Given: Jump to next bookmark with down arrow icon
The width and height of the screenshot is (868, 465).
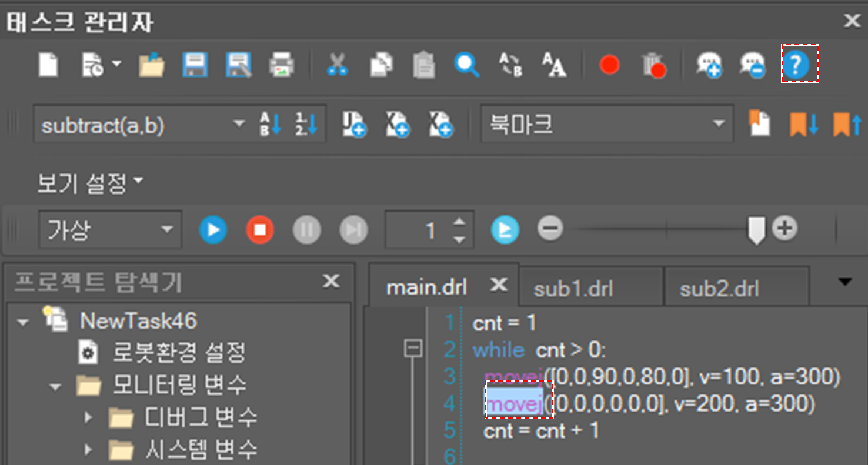Looking at the screenshot, I should pos(803,125).
